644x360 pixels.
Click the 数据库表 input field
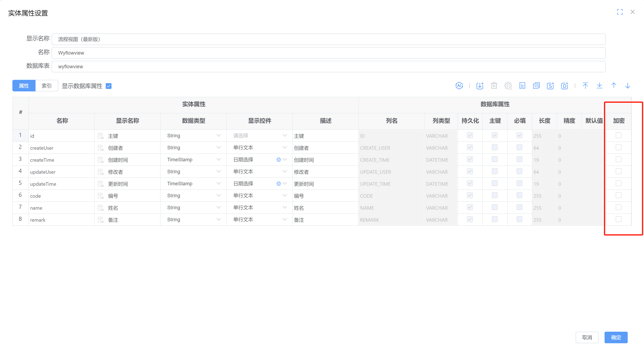[x=328, y=67]
